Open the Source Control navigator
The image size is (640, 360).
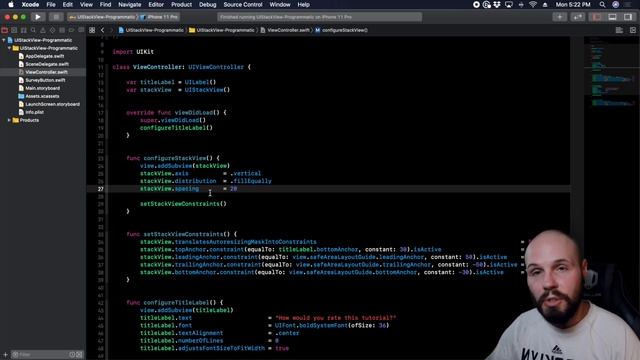pos(14,30)
